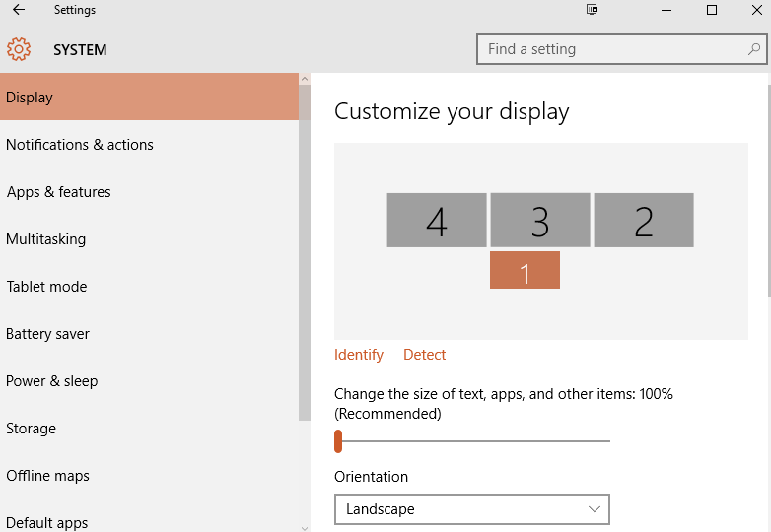Select monitor 1 in display layout
This screenshot has height=532, width=771.
click(525, 270)
